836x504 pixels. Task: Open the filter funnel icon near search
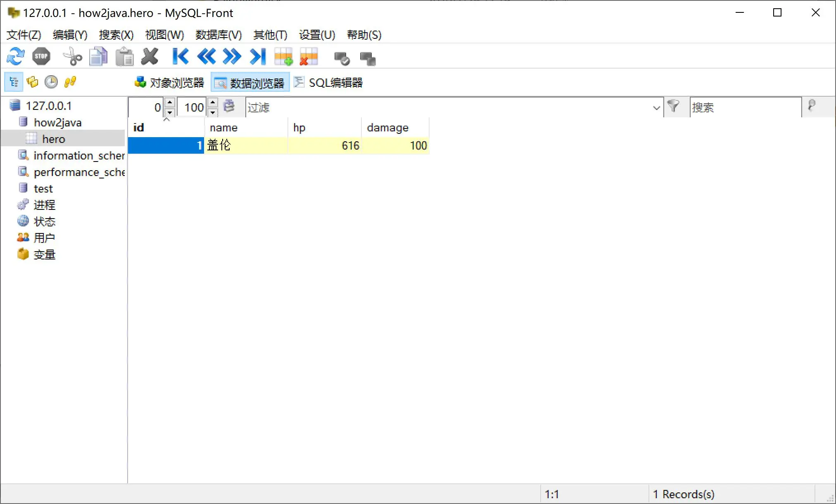pos(674,107)
